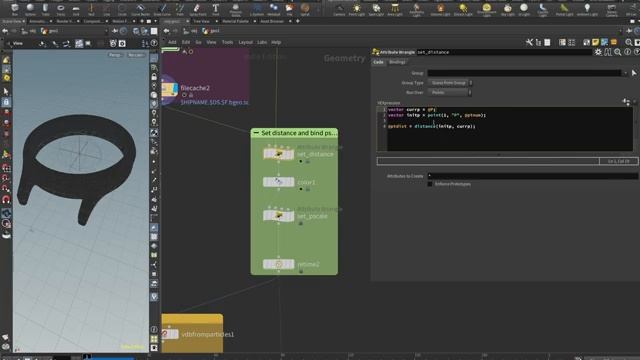640x360 pixels.
Task: Click the Group selection arrow icon
Action: [x=634, y=73]
